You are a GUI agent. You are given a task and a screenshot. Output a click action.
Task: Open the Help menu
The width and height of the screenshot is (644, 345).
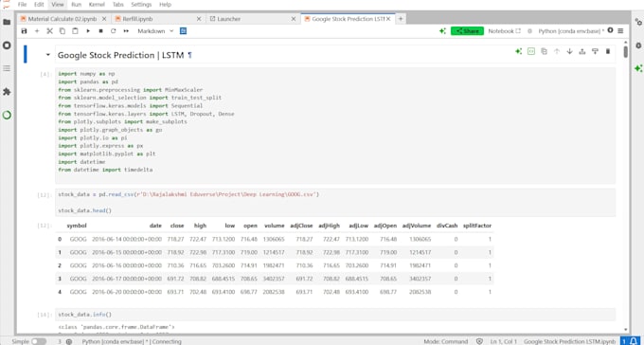[x=165, y=5]
